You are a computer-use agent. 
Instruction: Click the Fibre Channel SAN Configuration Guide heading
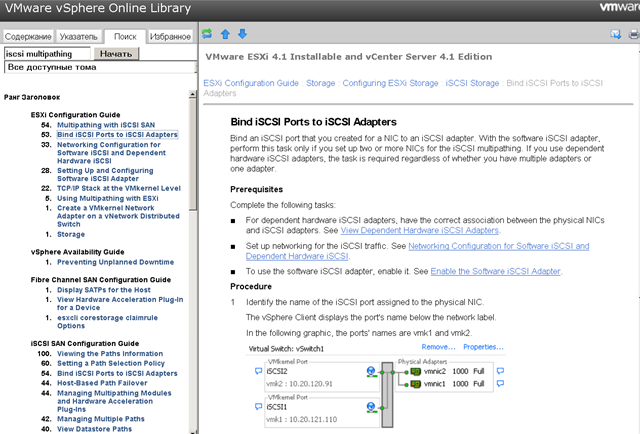(101, 280)
